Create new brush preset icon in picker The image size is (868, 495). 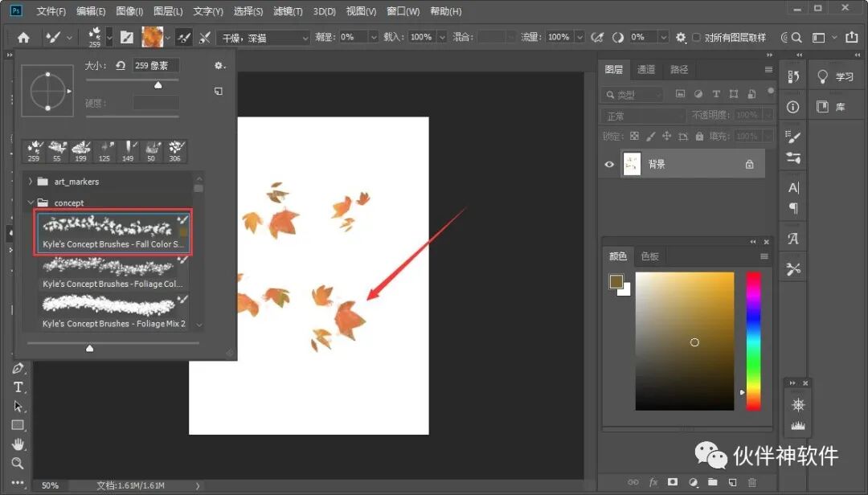coord(219,91)
